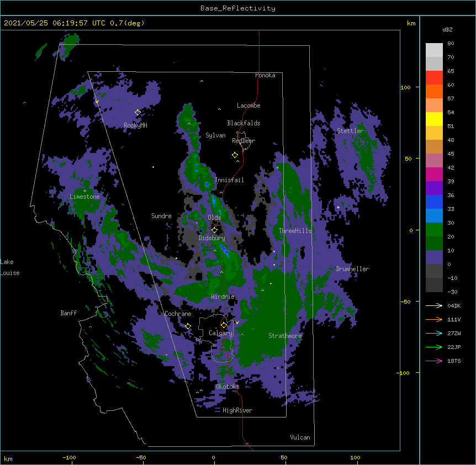Viewport: 476px width, 465px height.
Task: Select the red 60-65 dBZ swatch
Action: click(434, 78)
